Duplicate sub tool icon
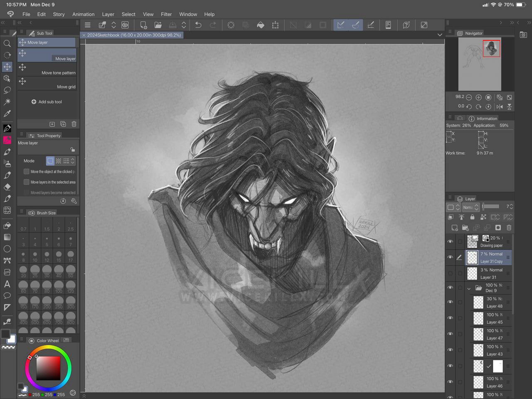 tap(63, 124)
